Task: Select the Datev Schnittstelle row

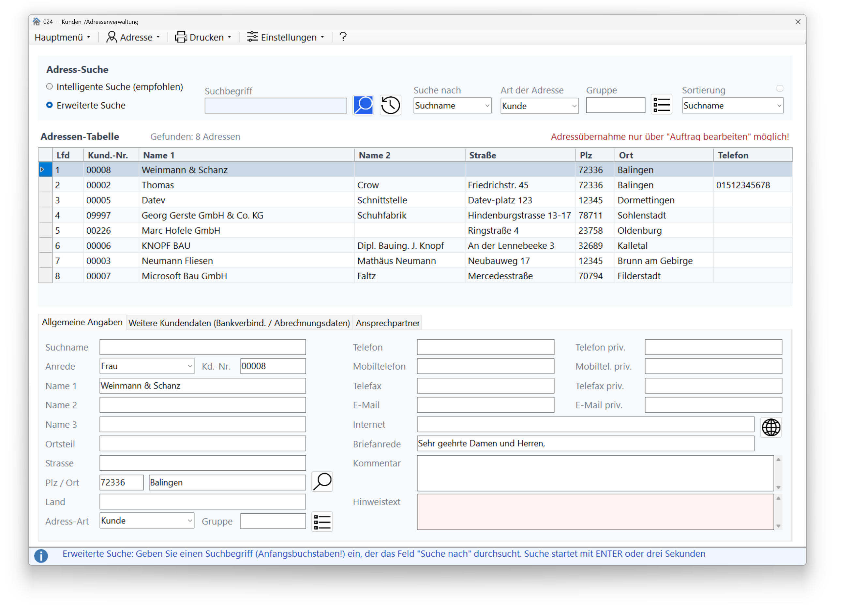Action: (415, 200)
